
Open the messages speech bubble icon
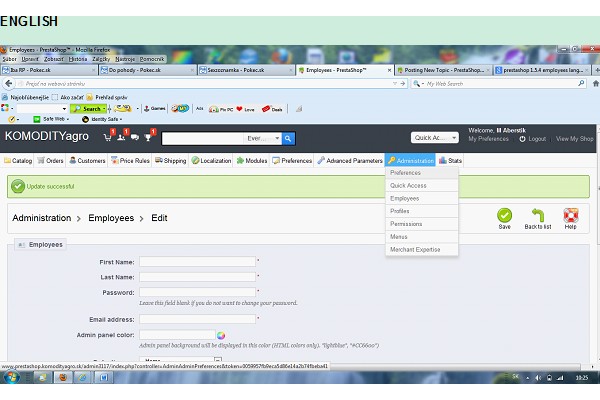pyautogui.click(x=135, y=137)
